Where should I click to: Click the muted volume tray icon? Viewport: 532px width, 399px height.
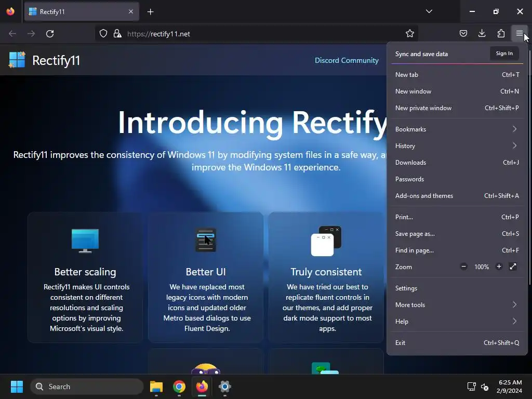coord(485,387)
